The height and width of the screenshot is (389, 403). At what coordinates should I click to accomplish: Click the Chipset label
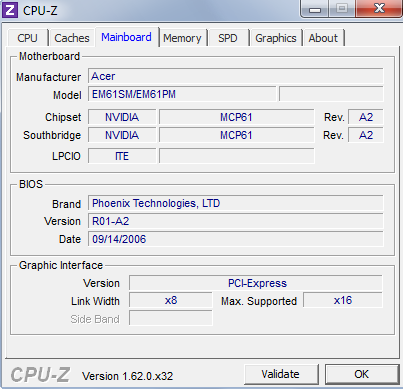[x=63, y=117]
